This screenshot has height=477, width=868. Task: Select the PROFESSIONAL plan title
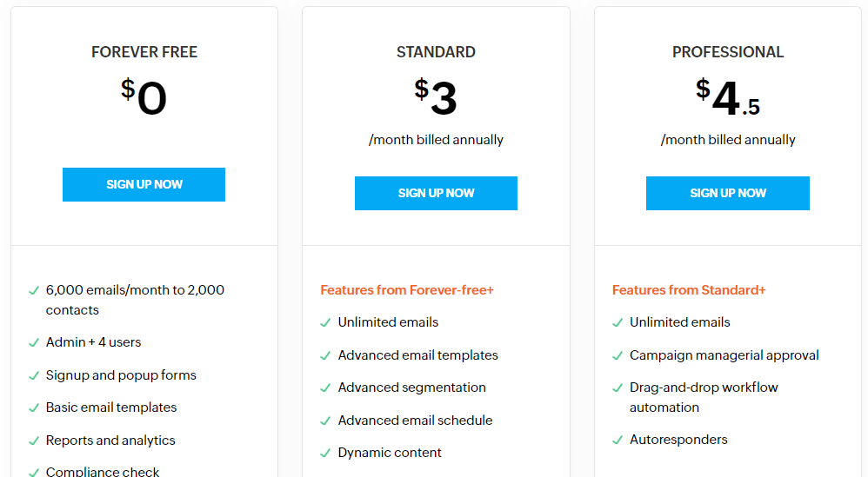click(x=728, y=52)
